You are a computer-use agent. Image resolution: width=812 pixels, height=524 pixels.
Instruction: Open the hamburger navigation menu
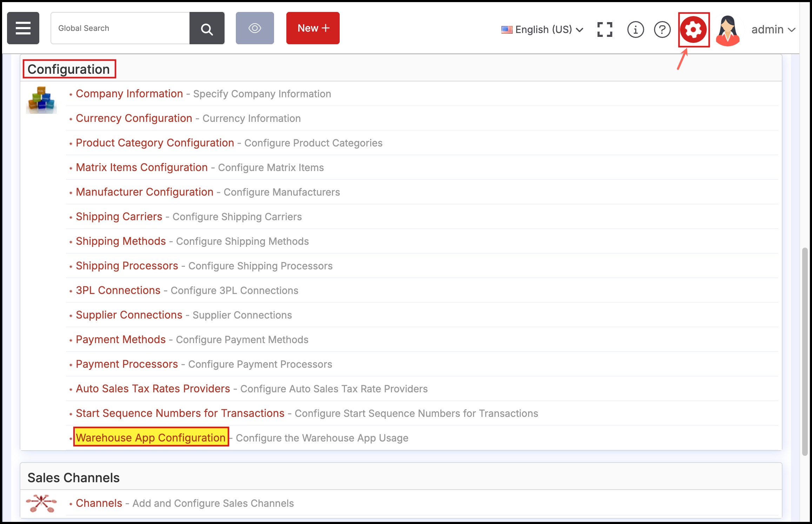[x=23, y=28]
